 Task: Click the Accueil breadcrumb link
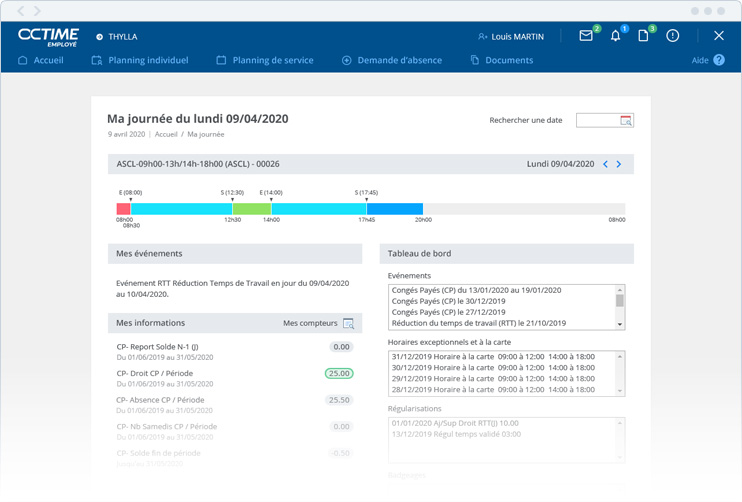(x=166, y=134)
